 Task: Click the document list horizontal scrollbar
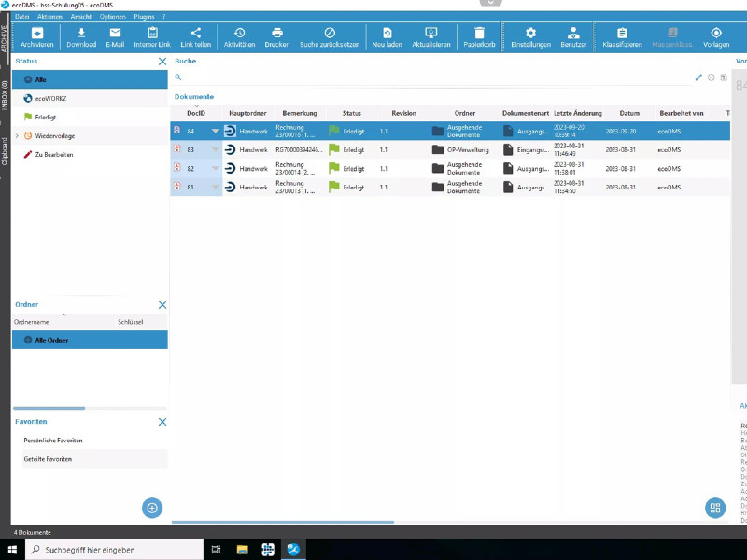(283, 522)
